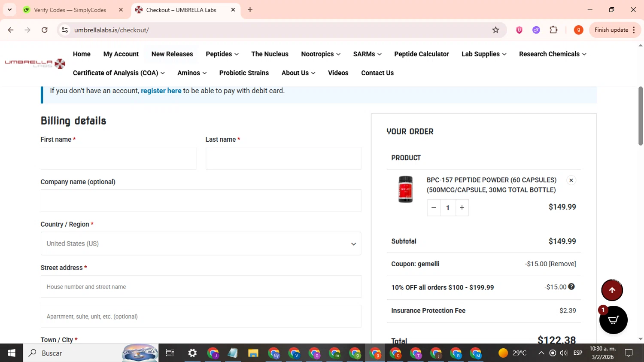This screenshot has height=362, width=644.
Task: Bookmark this page with the star icon
Action: (x=495, y=30)
